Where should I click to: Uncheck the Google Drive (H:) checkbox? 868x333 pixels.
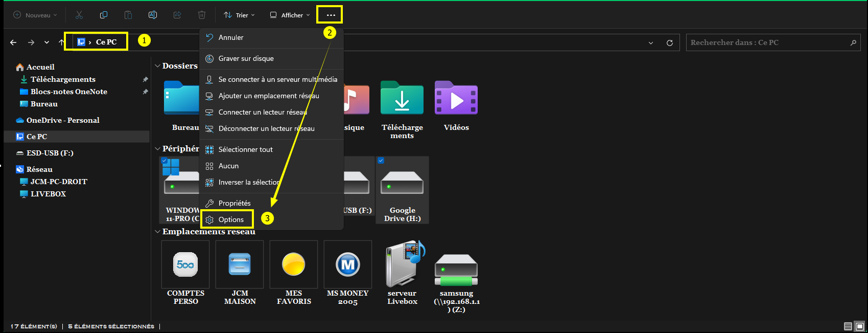pyautogui.click(x=381, y=161)
